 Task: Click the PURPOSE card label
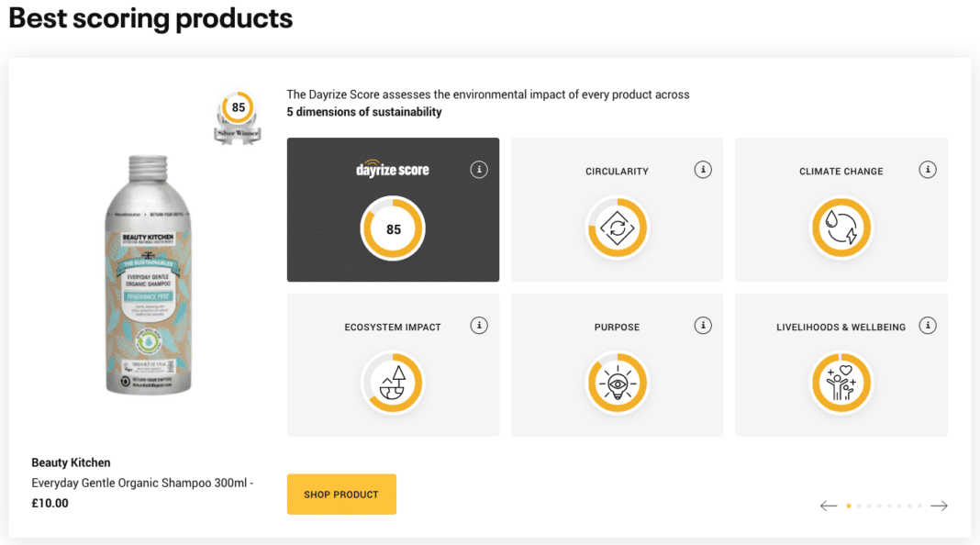pyautogui.click(x=617, y=327)
